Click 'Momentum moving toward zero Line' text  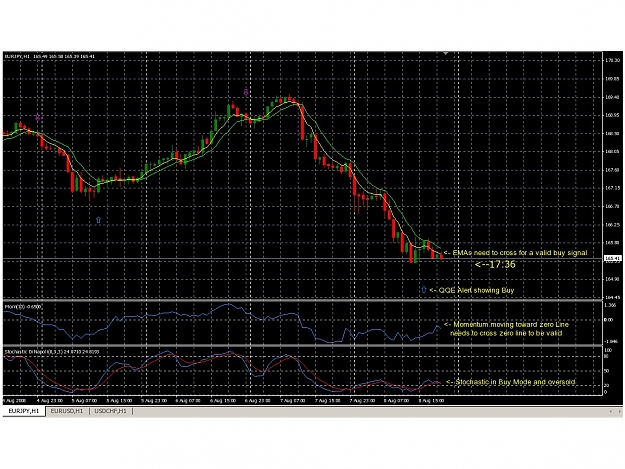(x=506, y=325)
